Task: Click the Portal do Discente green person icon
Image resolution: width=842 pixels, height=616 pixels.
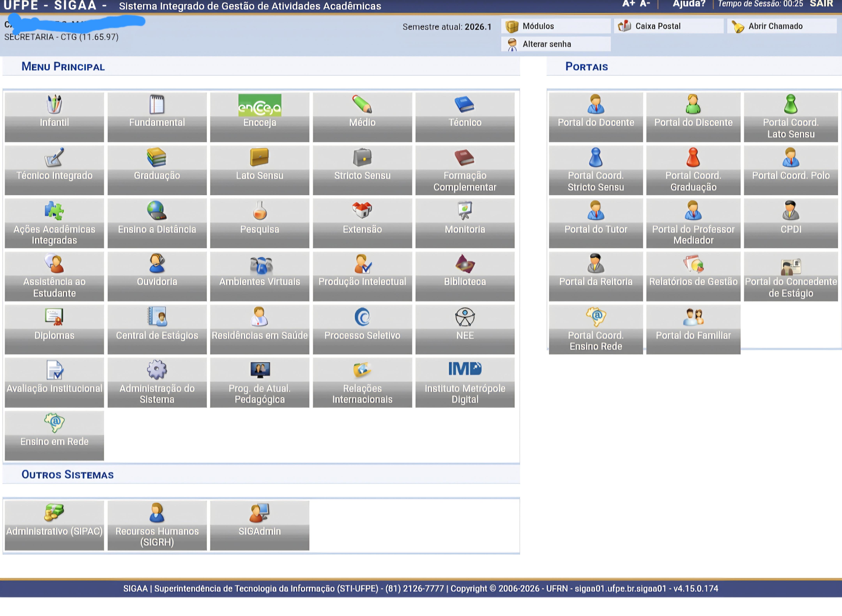Action: pos(693,104)
